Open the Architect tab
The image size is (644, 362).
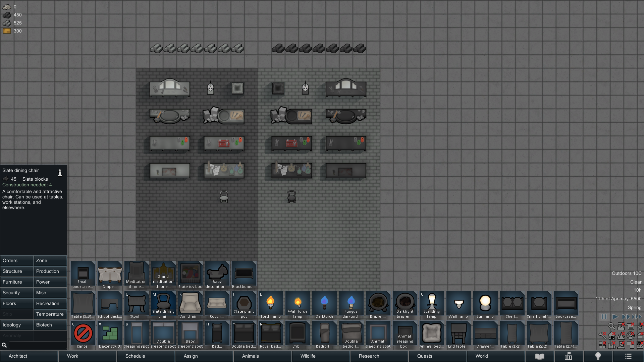pyautogui.click(x=29, y=356)
